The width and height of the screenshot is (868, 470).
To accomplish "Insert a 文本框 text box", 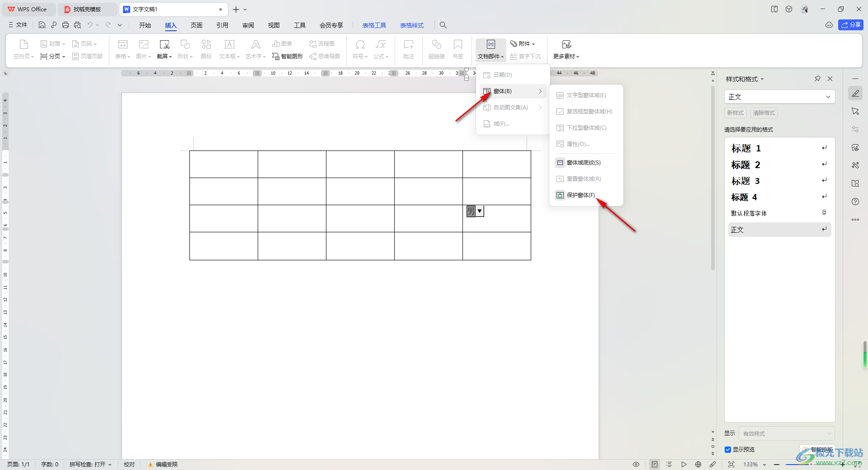I will coord(230,50).
